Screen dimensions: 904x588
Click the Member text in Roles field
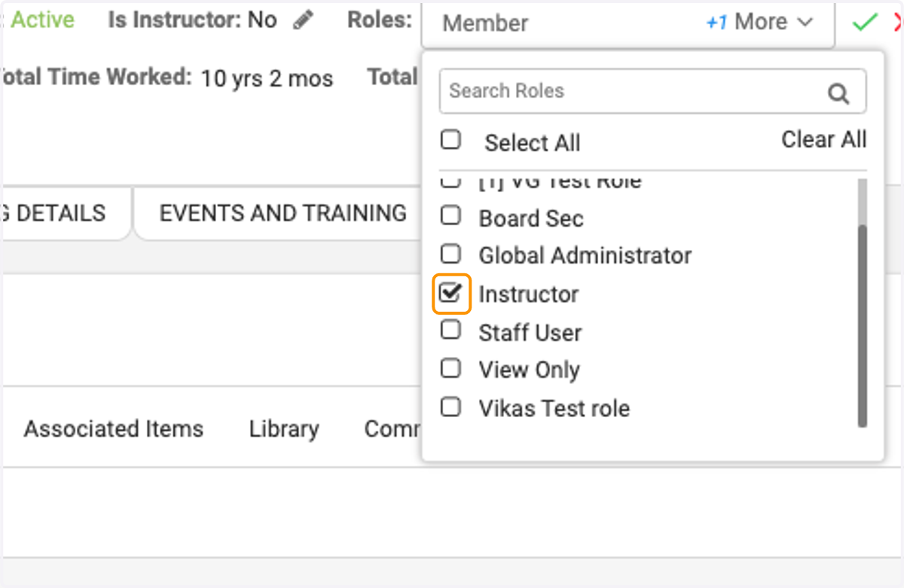[485, 23]
